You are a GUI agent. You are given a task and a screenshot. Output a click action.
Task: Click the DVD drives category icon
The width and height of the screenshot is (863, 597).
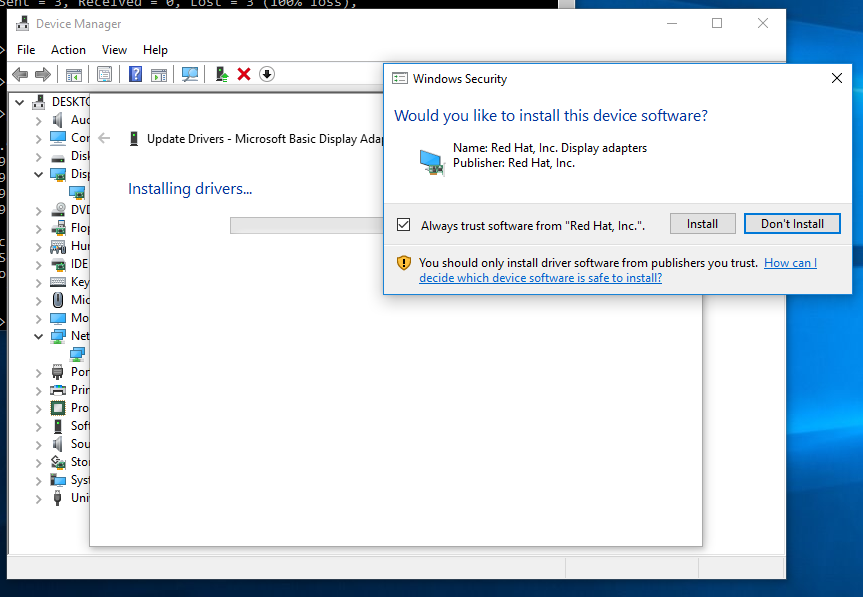point(58,210)
